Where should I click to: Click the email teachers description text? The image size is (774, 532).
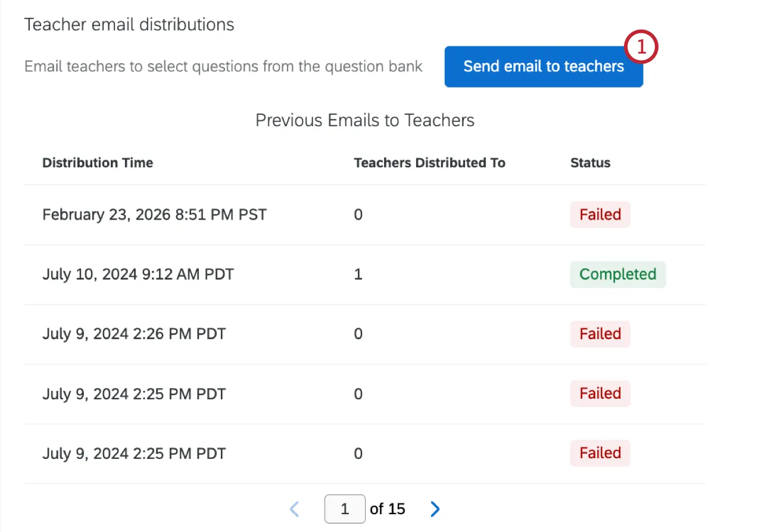(223, 66)
